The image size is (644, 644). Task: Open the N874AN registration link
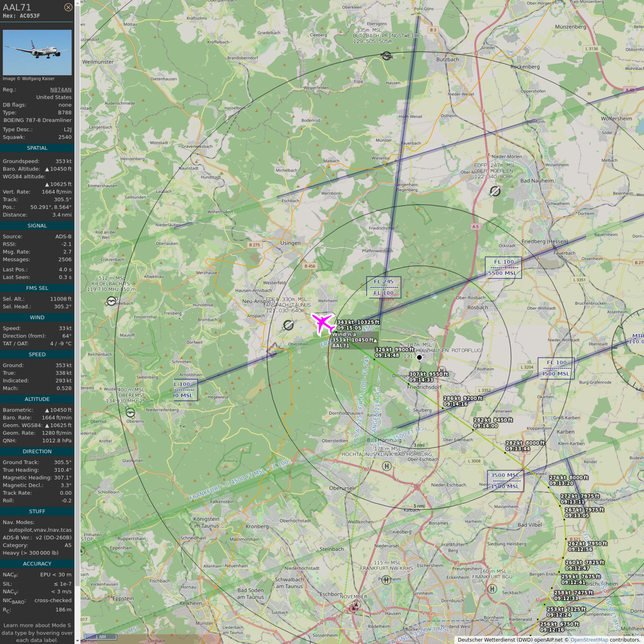pos(60,89)
